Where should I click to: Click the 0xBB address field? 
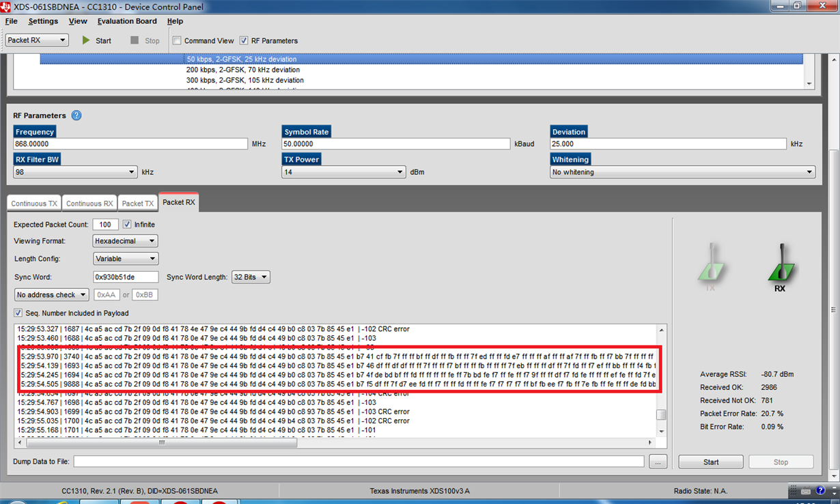point(145,295)
